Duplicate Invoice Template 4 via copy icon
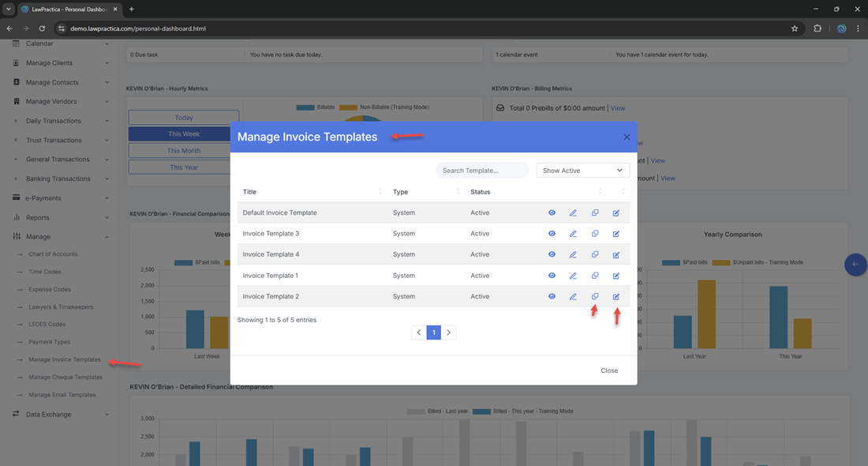 [595, 254]
